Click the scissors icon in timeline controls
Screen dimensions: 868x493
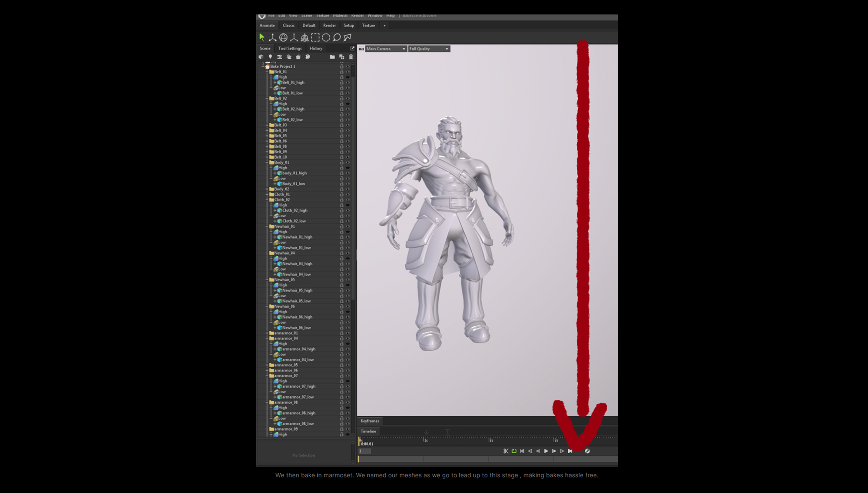[506, 451]
